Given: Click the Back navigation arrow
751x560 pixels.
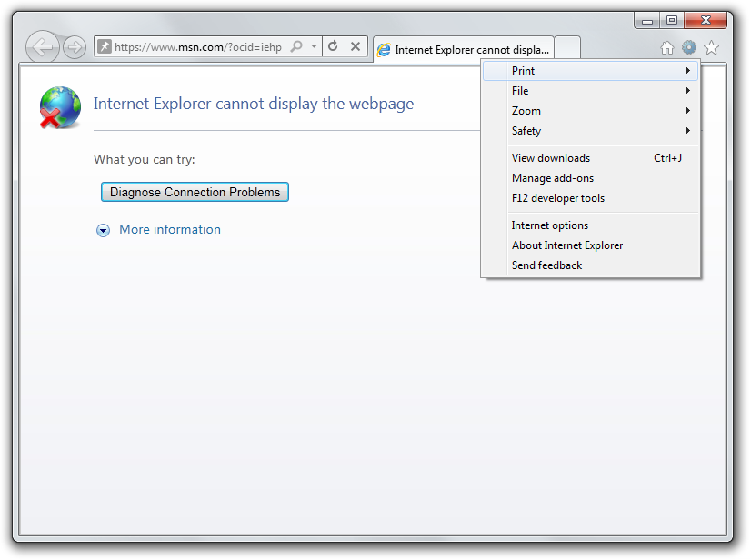Looking at the screenshot, I should (43, 47).
